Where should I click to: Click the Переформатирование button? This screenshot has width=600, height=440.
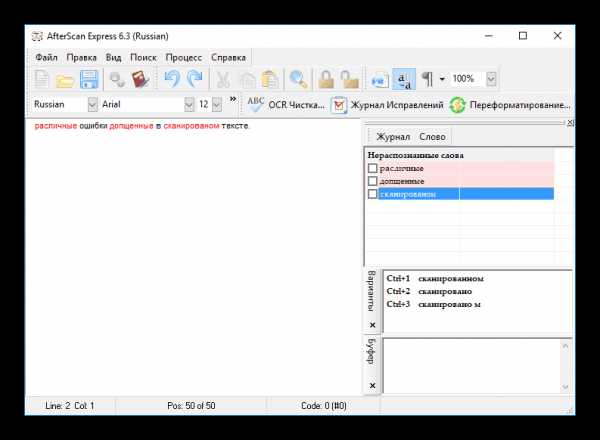pos(510,104)
